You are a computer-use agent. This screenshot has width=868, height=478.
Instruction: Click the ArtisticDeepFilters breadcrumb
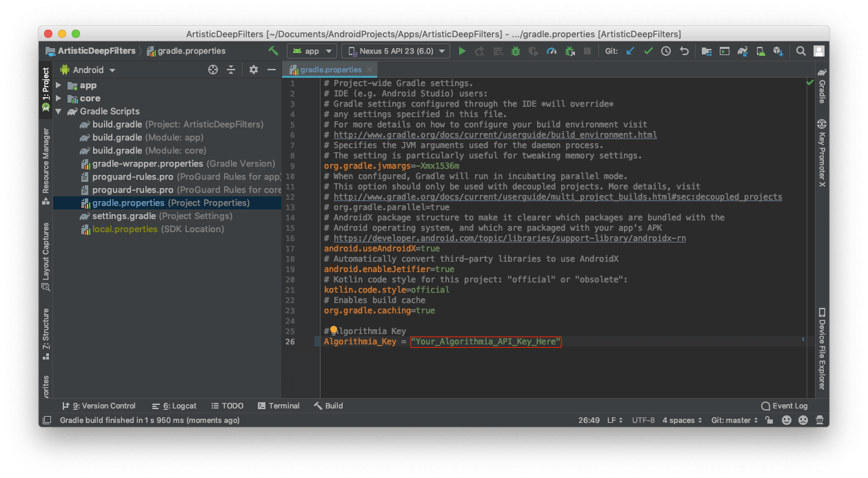(x=90, y=51)
